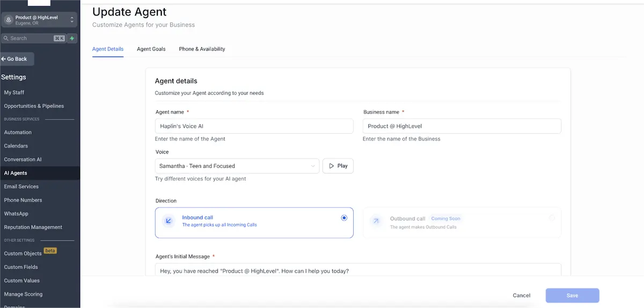
Task: Switch to the Phone & Availability tab
Action: pyautogui.click(x=202, y=49)
